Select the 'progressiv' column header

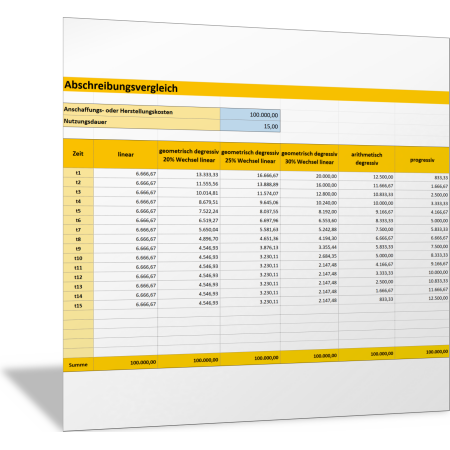click(x=422, y=160)
